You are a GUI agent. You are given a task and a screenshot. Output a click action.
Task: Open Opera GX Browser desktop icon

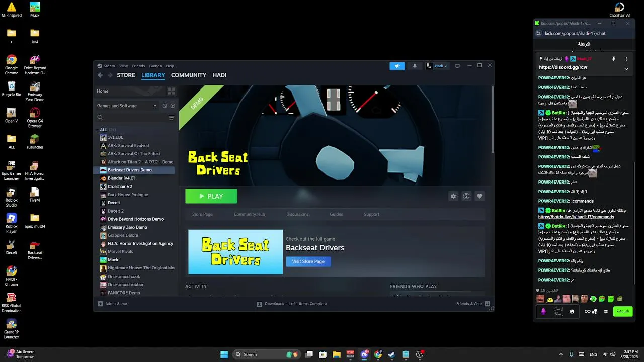(x=35, y=118)
